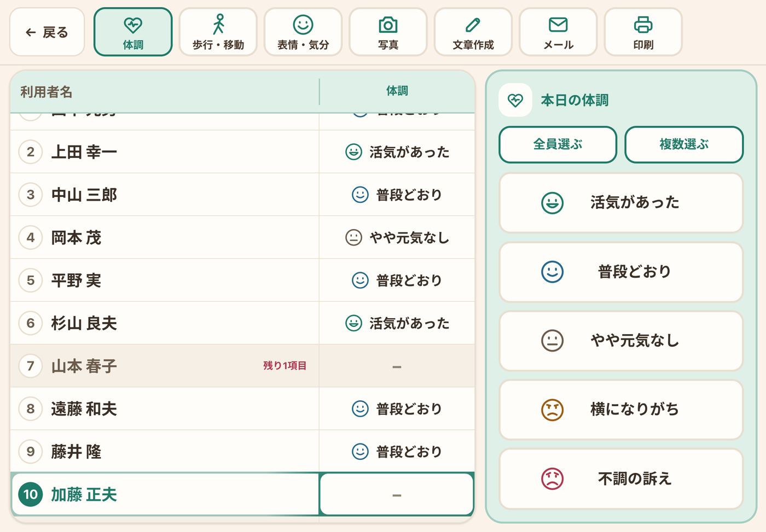Click the 体調 column header
The width and height of the screenshot is (766, 532).
[x=397, y=91]
